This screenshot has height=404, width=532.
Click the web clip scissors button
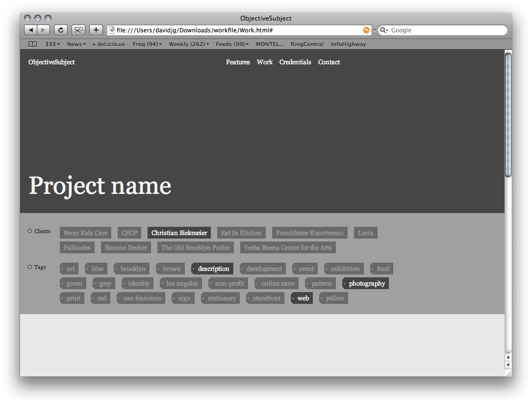point(78,30)
